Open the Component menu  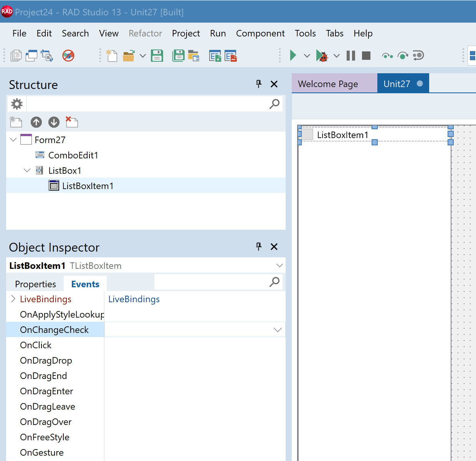coord(260,34)
